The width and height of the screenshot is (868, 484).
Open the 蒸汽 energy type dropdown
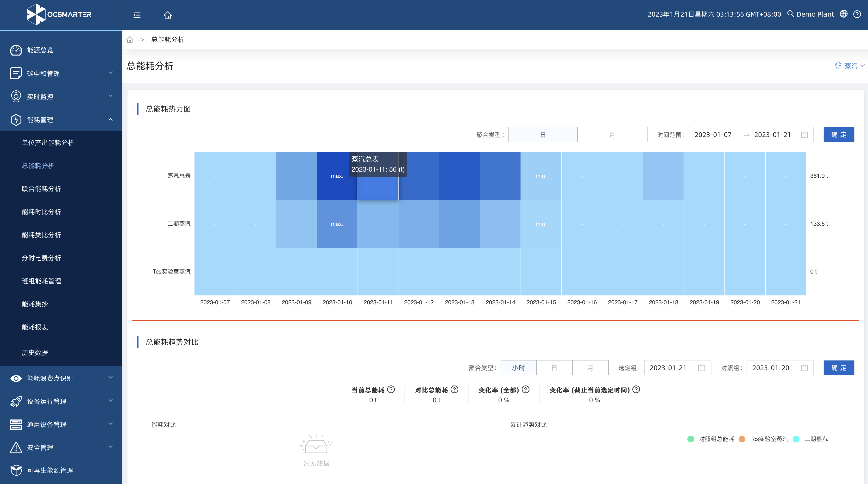(850, 66)
